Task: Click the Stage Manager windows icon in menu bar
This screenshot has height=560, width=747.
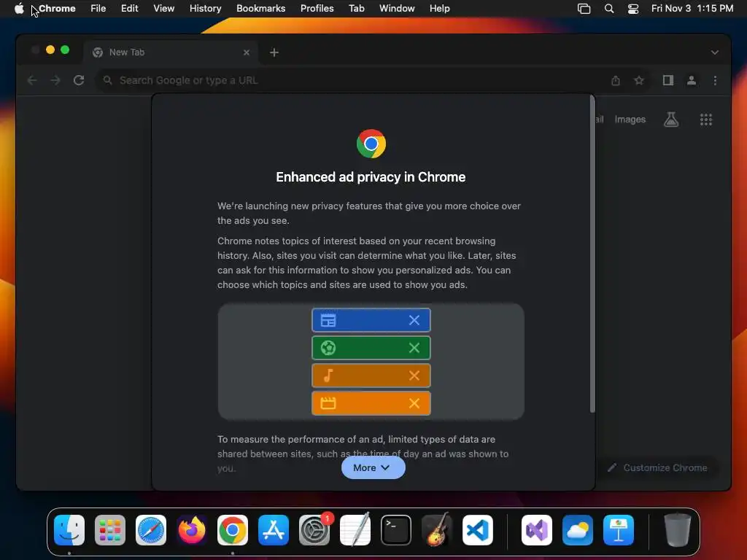Action: (x=584, y=9)
